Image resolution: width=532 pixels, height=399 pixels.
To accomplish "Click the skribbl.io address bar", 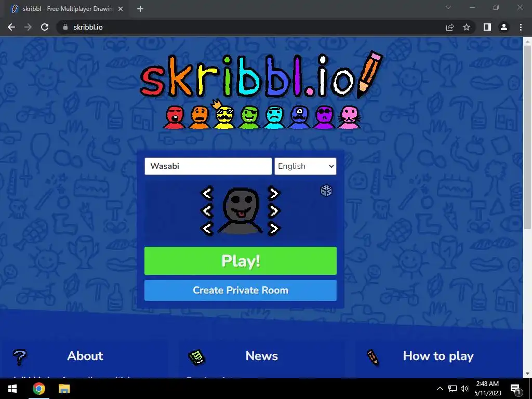I will pyautogui.click(x=251, y=27).
